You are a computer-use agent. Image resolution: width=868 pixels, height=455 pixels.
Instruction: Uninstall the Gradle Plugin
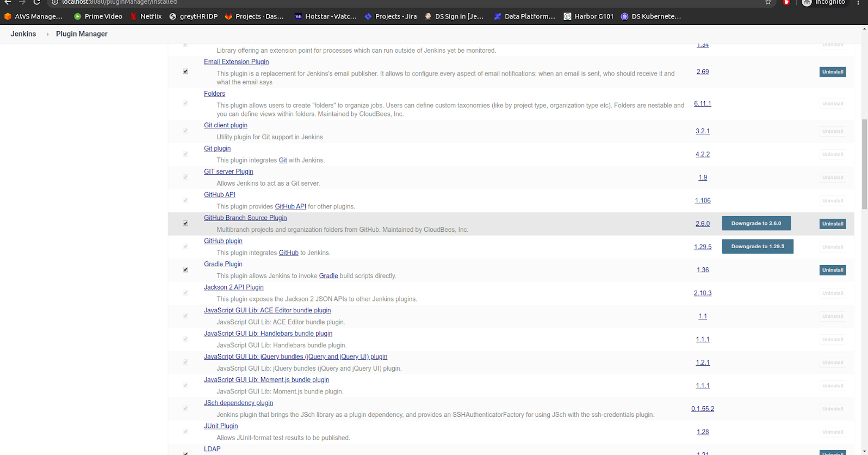[833, 270]
